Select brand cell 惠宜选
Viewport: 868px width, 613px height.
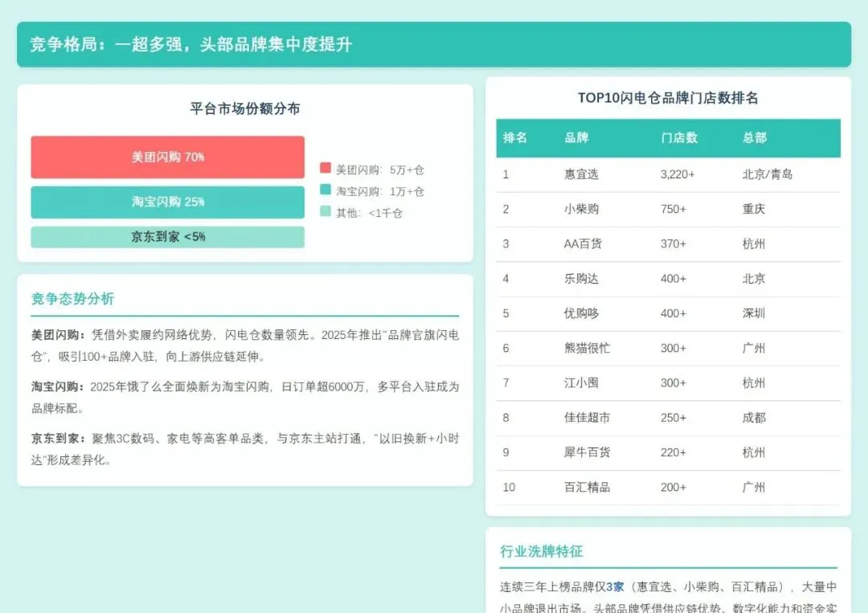[581, 174]
